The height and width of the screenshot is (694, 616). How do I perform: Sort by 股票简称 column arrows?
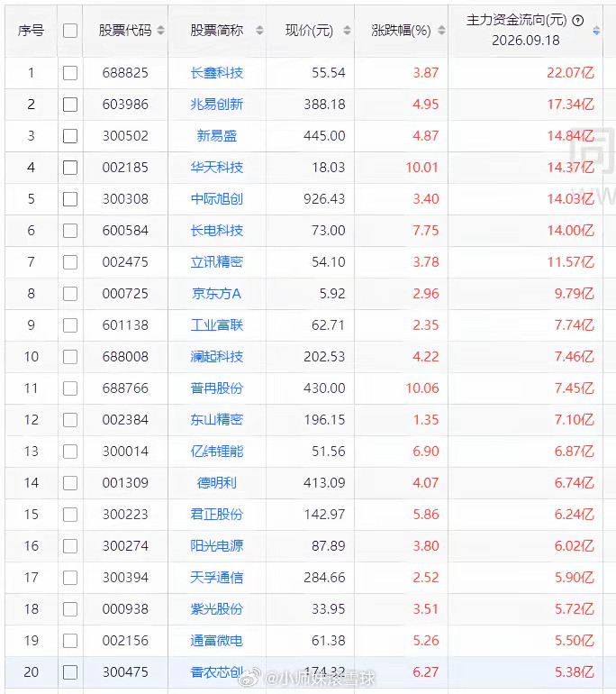(x=259, y=31)
